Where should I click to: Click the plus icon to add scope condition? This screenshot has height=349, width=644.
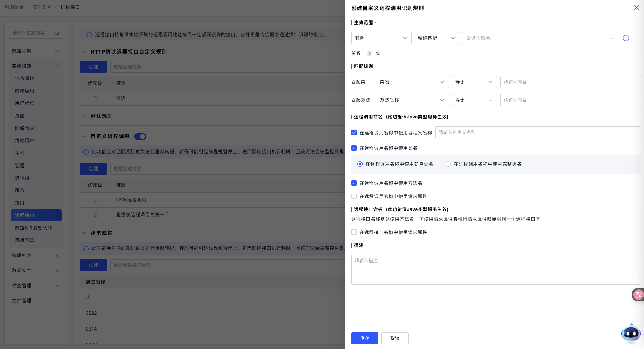point(626,38)
